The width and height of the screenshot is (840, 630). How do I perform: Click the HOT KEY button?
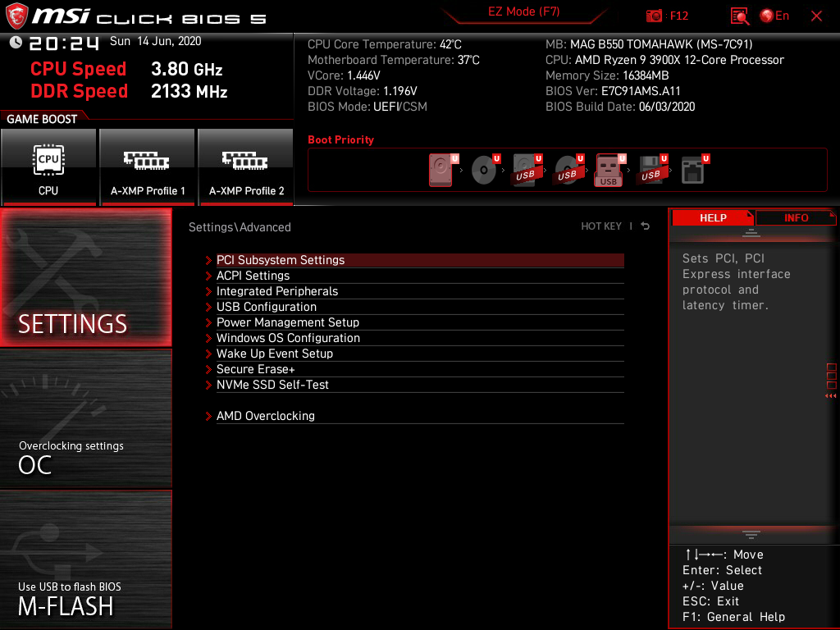(601, 226)
